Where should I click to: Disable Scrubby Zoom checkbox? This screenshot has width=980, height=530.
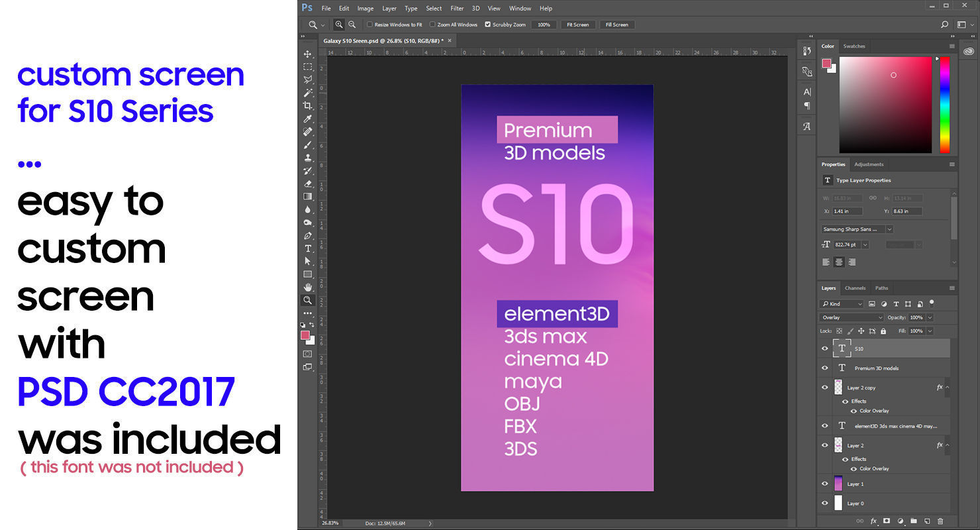coord(488,25)
